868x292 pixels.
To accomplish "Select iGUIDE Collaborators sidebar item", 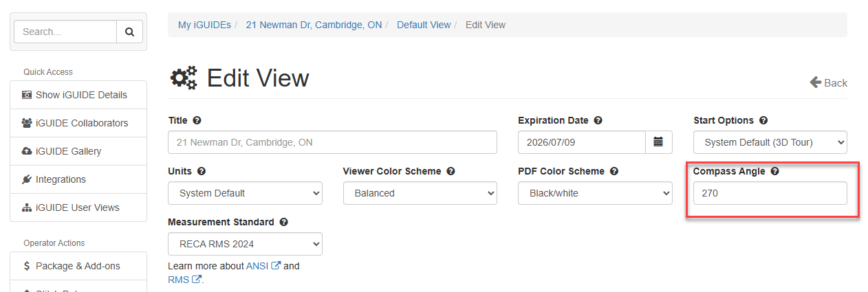I will [78, 123].
